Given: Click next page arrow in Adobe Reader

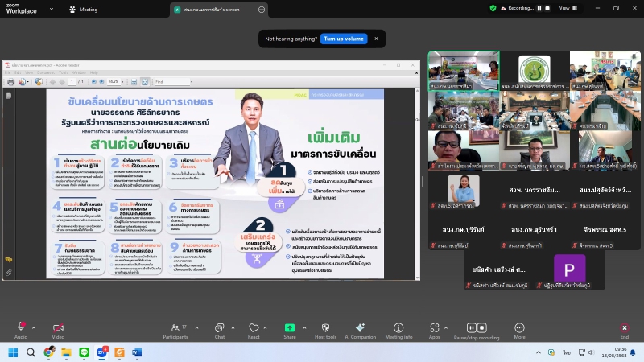Looking at the screenshot, I should (x=62, y=82).
